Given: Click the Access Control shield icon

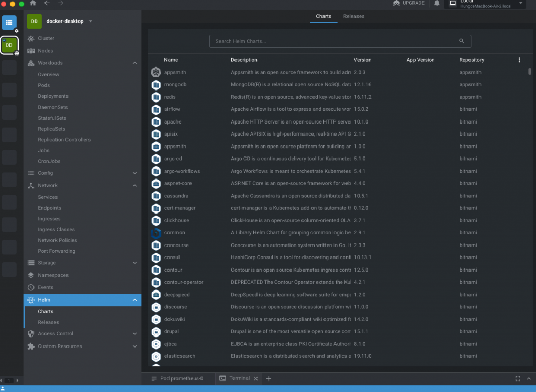Looking at the screenshot, I should [x=31, y=333].
